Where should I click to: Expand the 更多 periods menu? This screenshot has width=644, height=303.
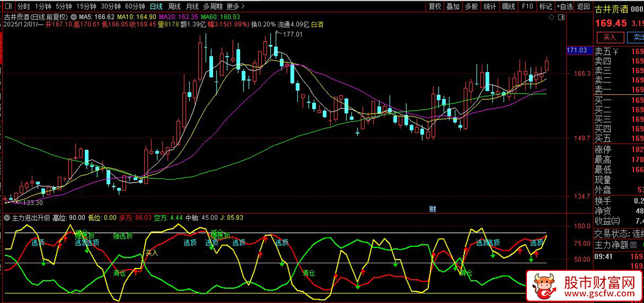232,6
